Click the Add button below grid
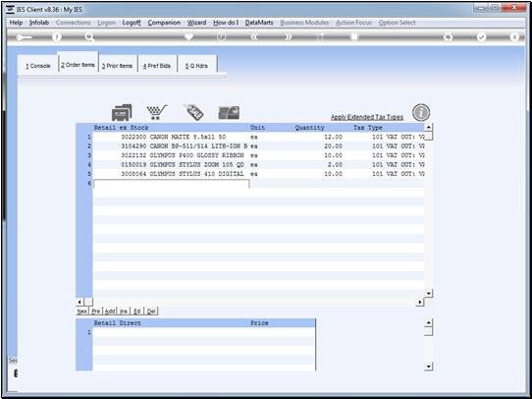The width and height of the screenshot is (532, 399). coord(110,312)
